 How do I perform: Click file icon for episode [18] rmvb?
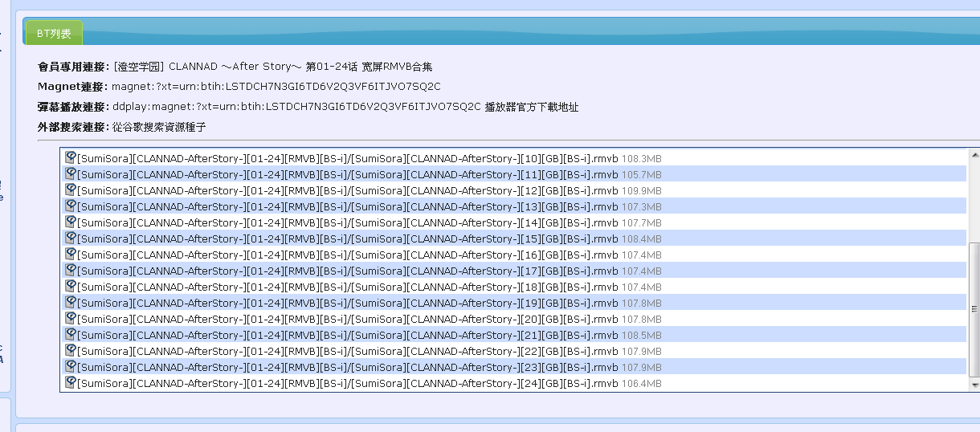click(x=70, y=286)
